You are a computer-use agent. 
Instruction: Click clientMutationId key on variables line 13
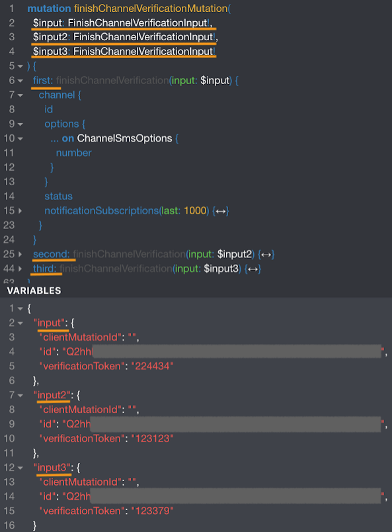[81, 482]
